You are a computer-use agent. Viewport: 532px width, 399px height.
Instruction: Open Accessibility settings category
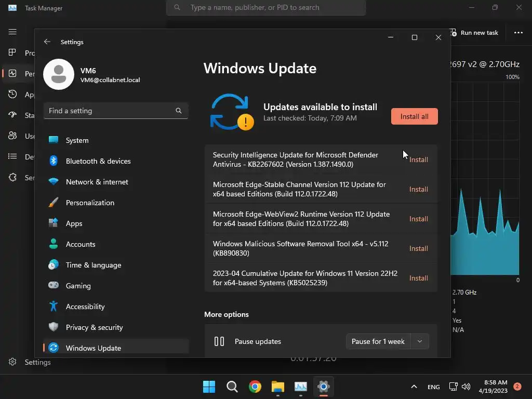click(116, 307)
